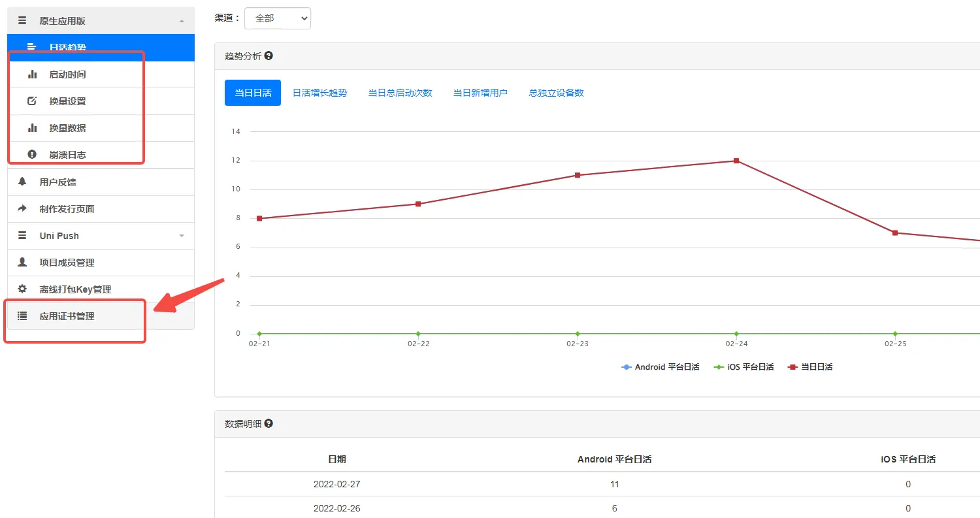Click the 02-24 data point on red line
Image resolution: width=980 pixels, height=518 pixels.
click(736, 161)
